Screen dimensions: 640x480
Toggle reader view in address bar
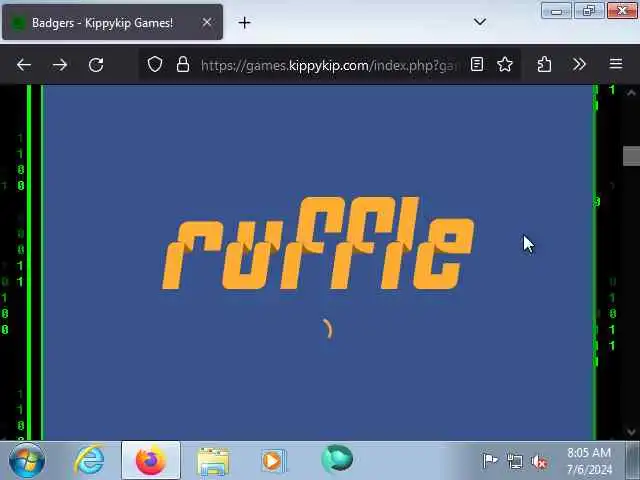tap(477, 64)
